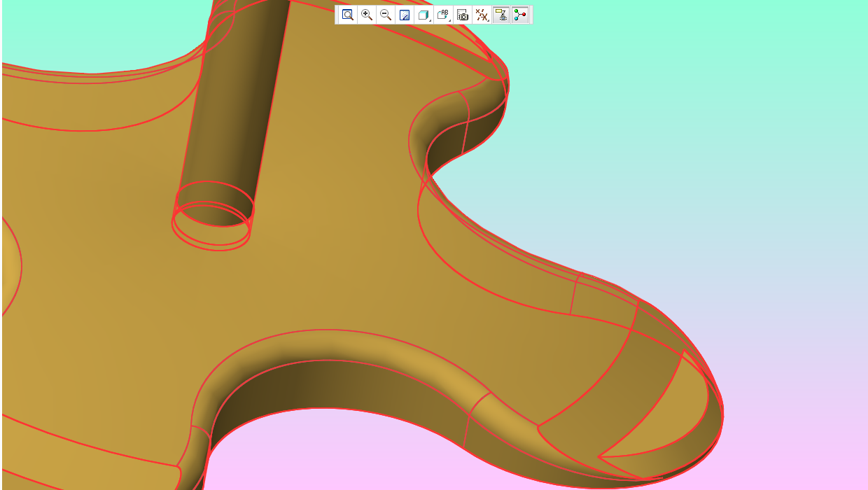Click the Repaint screen icon

click(405, 15)
